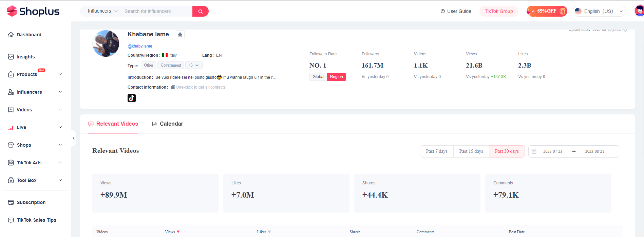This screenshot has width=644, height=237.
Task: Click Khabane lame profile picture
Action: coord(106,43)
